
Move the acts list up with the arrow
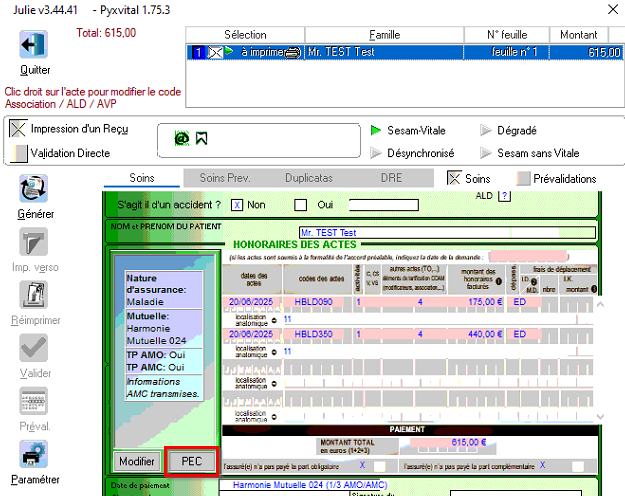(x=600, y=305)
